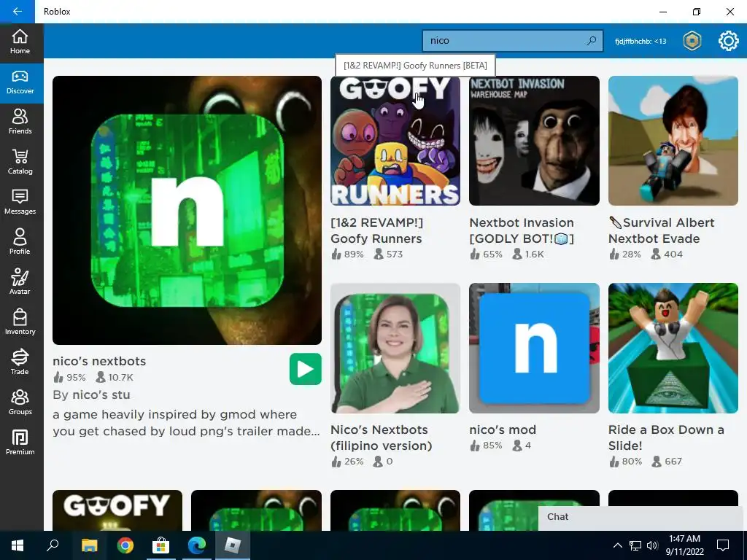Screen dimensions: 747x560
Task: Open the notification center icon
Action: click(x=723, y=545)
